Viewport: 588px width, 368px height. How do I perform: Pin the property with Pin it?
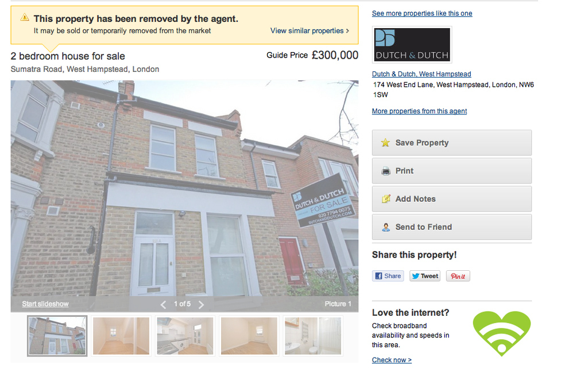[458, 276]
